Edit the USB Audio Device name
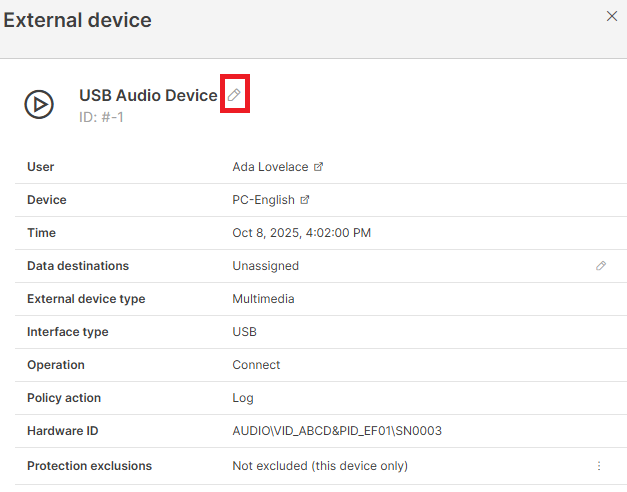Image resolution: width=627 pixels, height=492 pixels. (234, 95)
